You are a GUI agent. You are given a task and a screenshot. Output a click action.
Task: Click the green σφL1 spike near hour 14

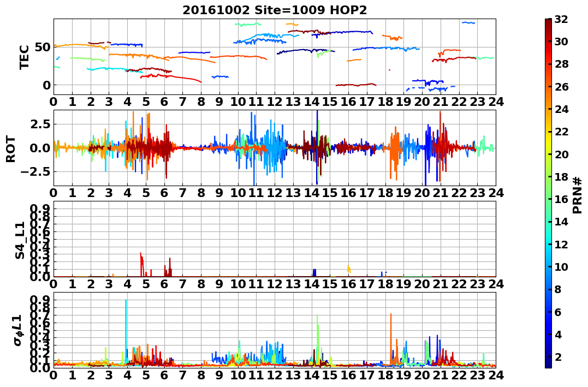click(317, 337)
